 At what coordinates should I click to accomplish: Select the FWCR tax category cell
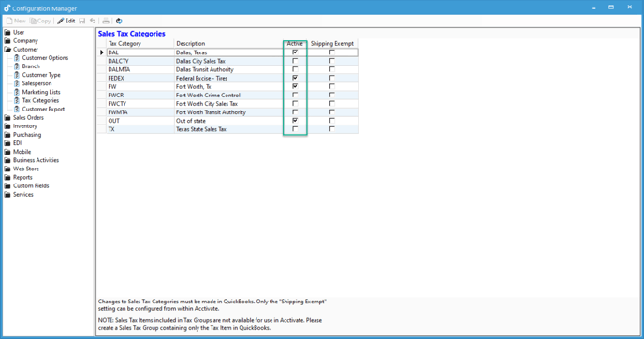coord(140,95)
